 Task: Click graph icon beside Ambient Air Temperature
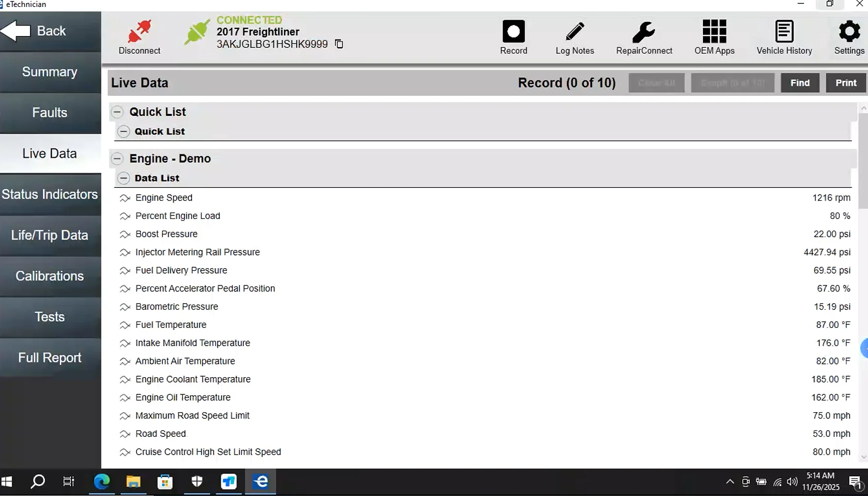[125, 361]
